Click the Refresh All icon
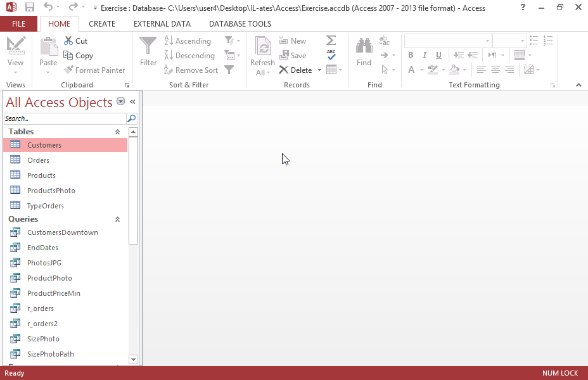 (263, 46)
